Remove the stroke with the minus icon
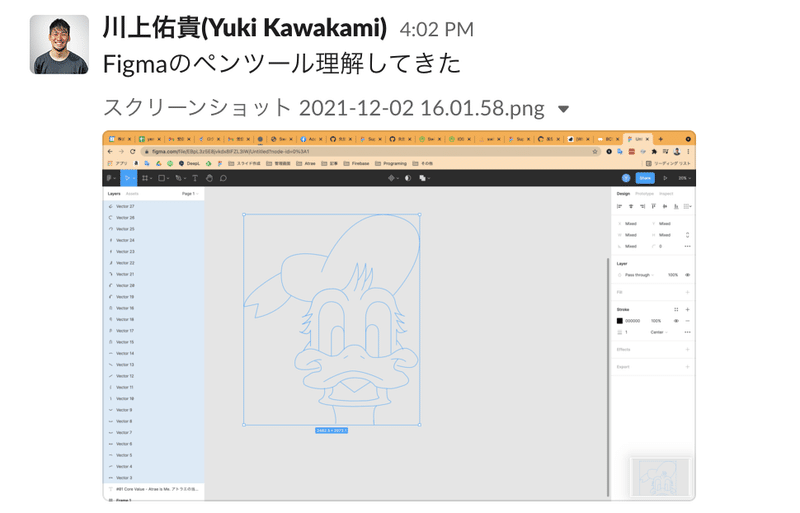The image size is (800, 513). tap(687, 321)
